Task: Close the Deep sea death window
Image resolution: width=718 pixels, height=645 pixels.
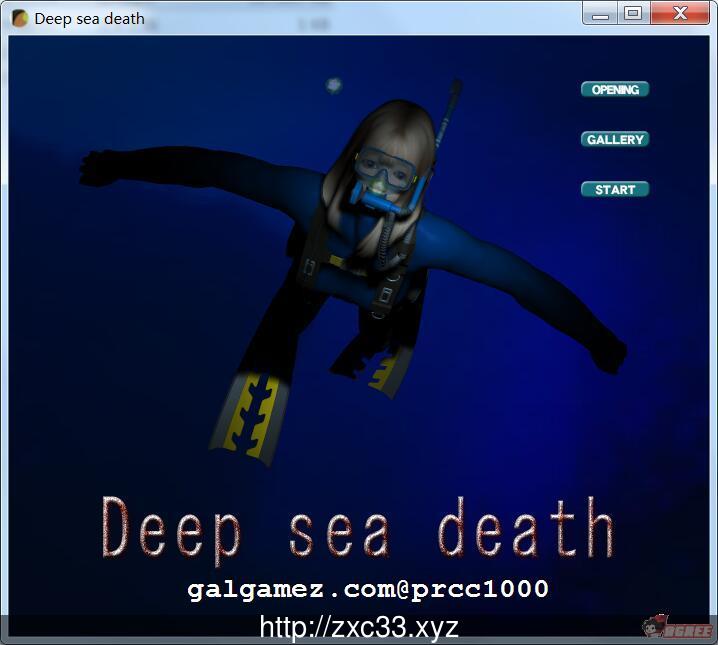Action: pos(680,14)
